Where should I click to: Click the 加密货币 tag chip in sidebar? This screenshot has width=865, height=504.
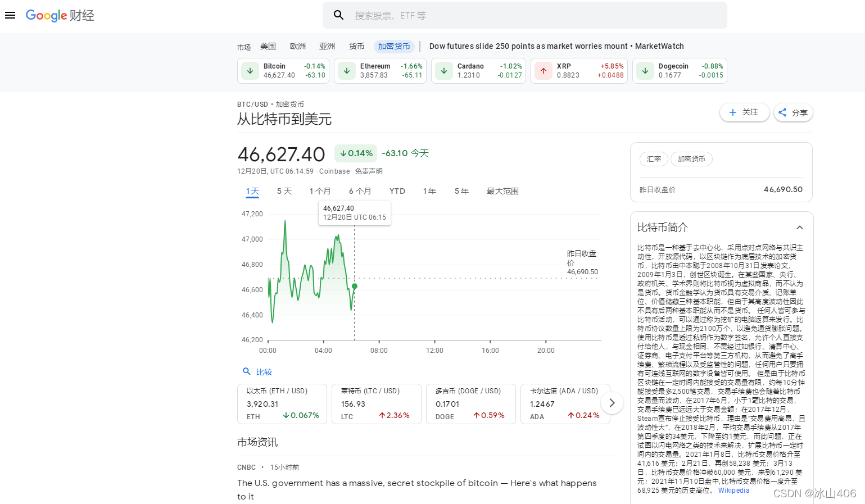coord(691,159)
